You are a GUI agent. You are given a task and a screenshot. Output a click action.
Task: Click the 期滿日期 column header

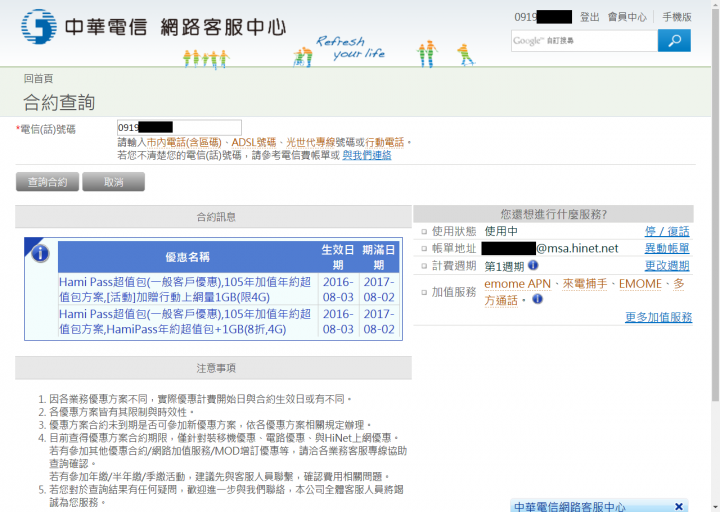[x=378, y=257]
